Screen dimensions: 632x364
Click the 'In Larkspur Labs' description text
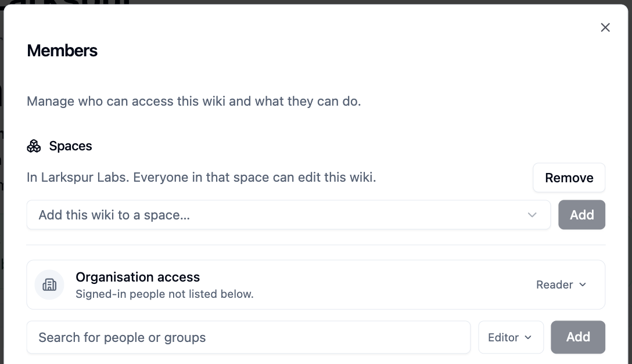(201, 177)
